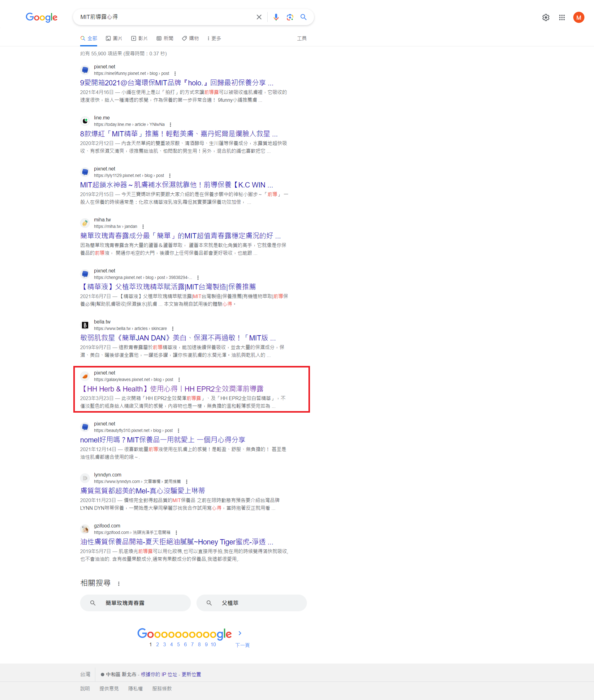Open the holo. MIT brand unboxing result
594x700 pixels.
click(176, 83)
